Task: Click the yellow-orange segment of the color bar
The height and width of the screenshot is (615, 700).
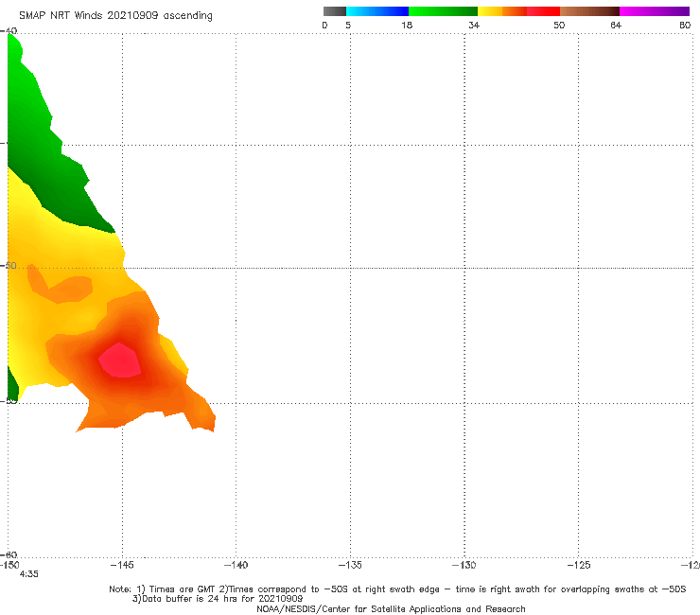Action: [x=501, y=11]
